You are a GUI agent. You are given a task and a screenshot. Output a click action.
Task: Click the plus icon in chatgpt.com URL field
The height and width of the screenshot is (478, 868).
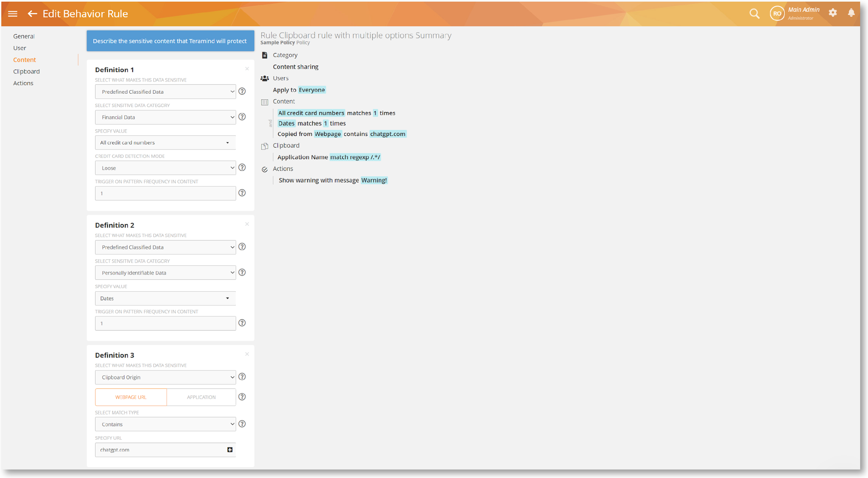tap(229, 450)
